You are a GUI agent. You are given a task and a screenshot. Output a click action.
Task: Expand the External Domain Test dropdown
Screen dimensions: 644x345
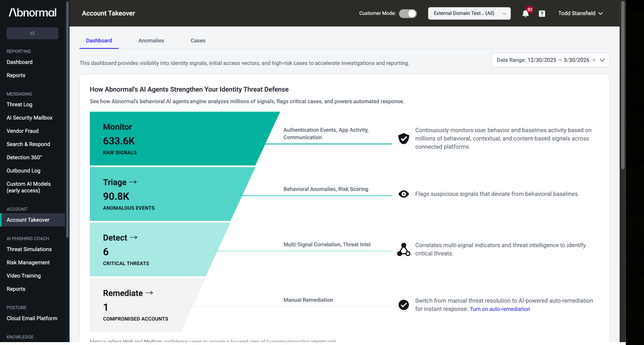[x=469, y=13]
